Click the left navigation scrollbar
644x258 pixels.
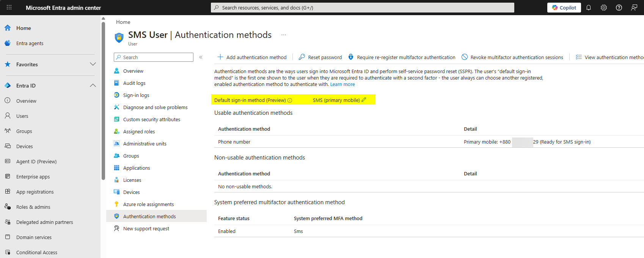click(x=103, y=100)
